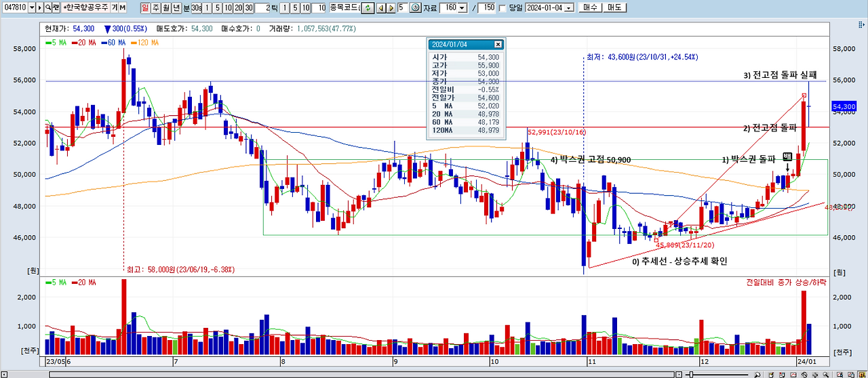Click the 20 MA legend in volume panel
Screen dimensions: 868x378
(x=84, y=282)
